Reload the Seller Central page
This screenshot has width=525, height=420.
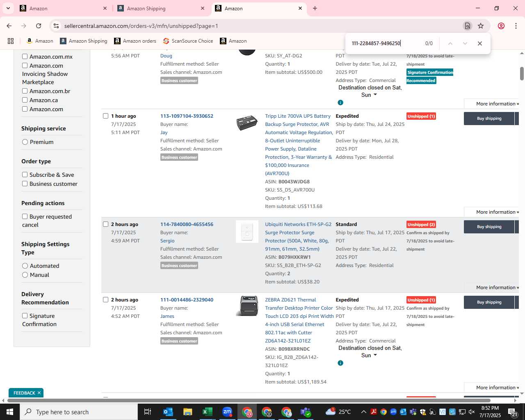[39, 26]
